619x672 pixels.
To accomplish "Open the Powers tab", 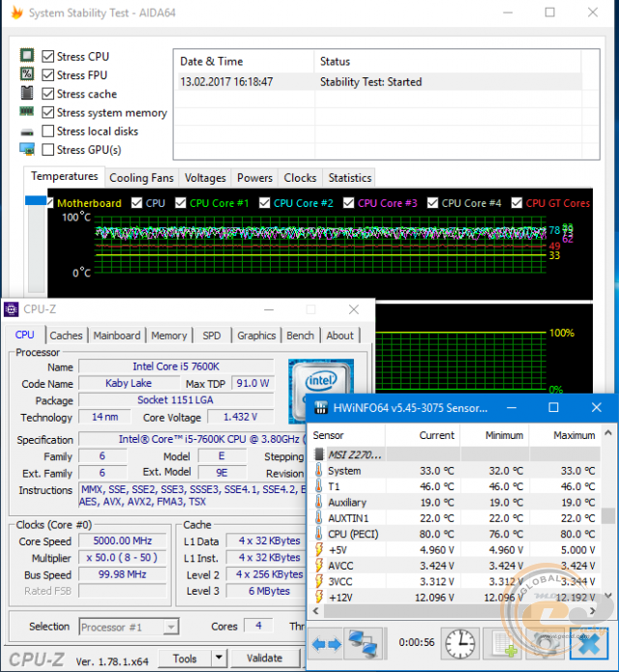I will tap(254, 178).
